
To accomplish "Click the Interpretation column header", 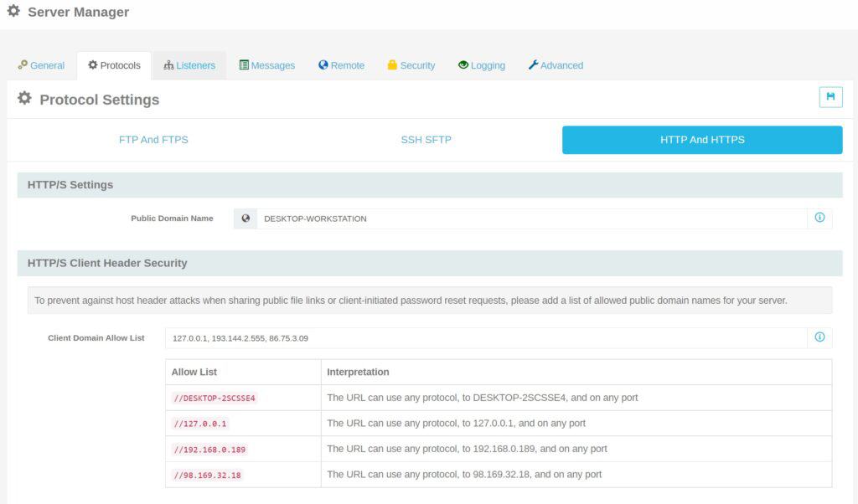I will [x=358, y=372].
